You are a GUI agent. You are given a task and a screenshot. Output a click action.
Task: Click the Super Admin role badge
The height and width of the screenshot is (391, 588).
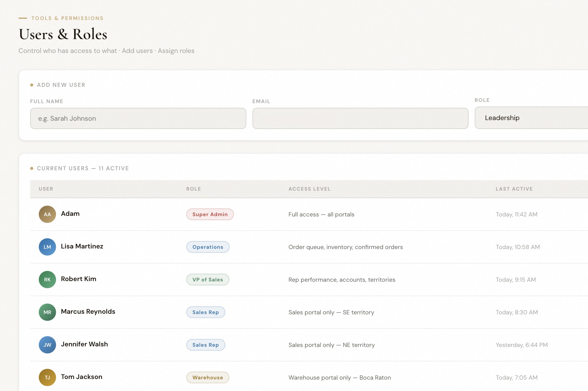(210, 214)
